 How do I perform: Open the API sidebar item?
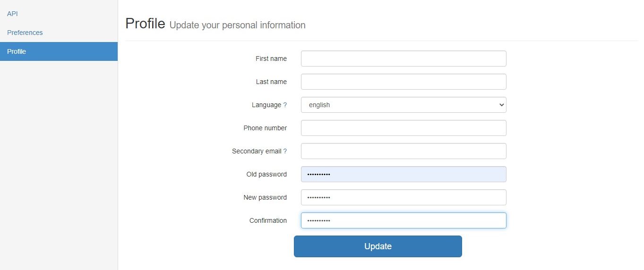(x=12, y=14)
